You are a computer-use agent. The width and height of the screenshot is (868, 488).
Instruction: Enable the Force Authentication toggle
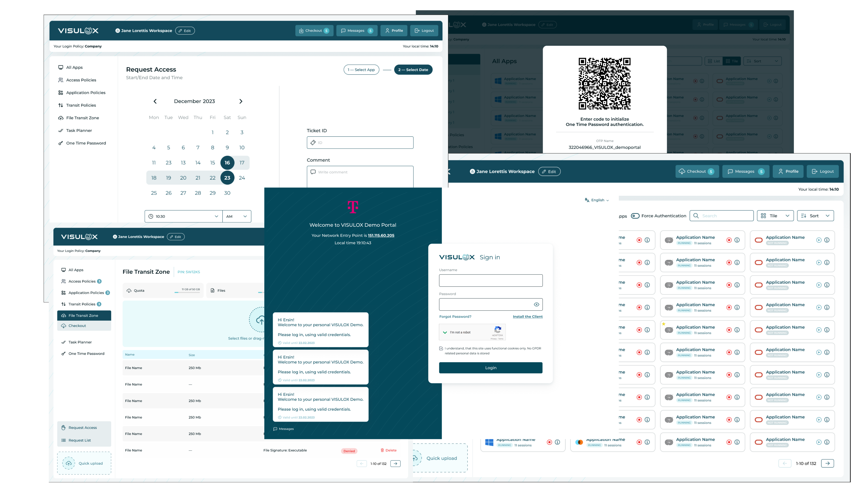tap(635, 216)
